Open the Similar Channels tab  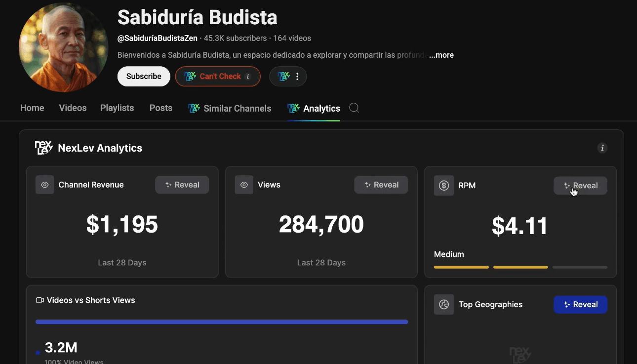point(230,108)
